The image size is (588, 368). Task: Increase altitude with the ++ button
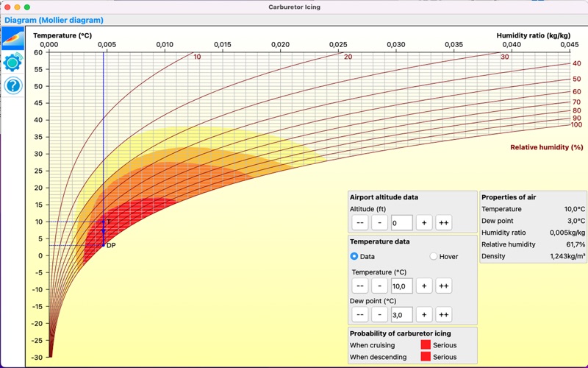click(444, 223)
